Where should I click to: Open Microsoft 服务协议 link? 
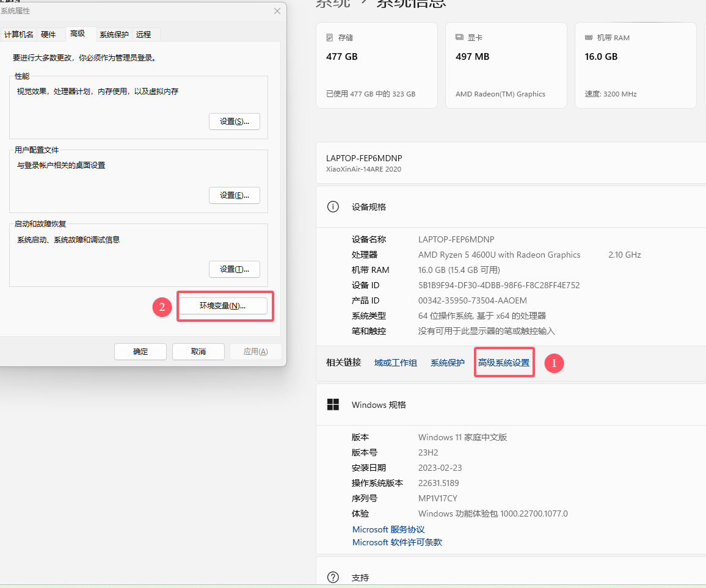388,529
